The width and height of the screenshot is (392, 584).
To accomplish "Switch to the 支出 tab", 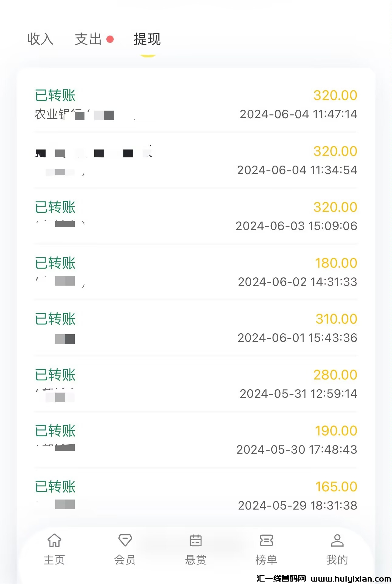I will pos(88,39).
